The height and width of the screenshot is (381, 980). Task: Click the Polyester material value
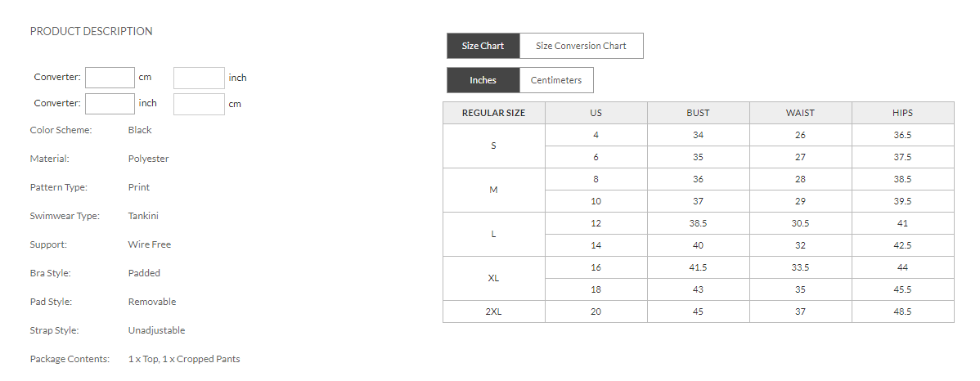[148, 159]
